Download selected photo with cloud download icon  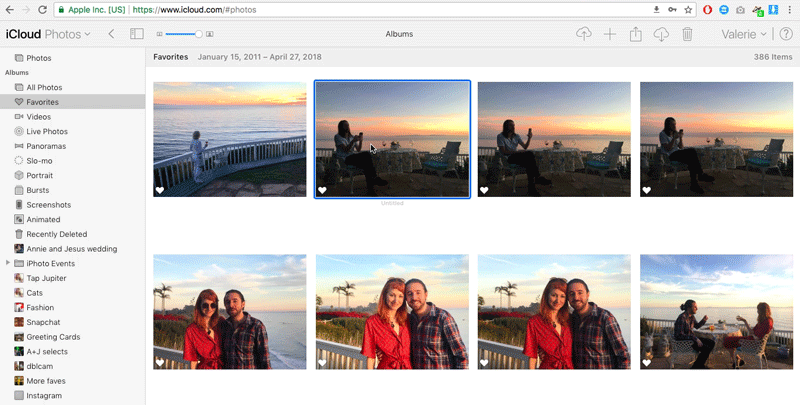pyautogui.click(x=661, y=34)
